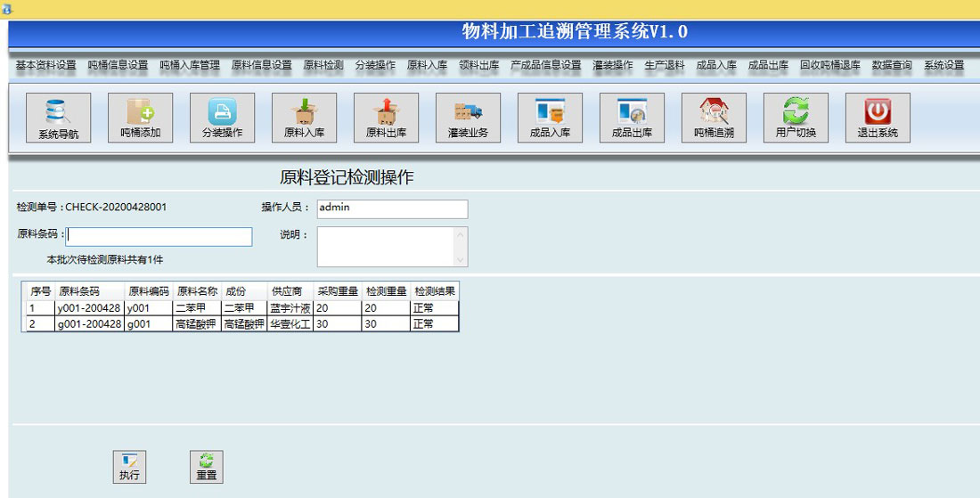Viewport: 980px width, 498px height.
Task: Open the 吨桶追溯 house icon
Action: [714, 118]
